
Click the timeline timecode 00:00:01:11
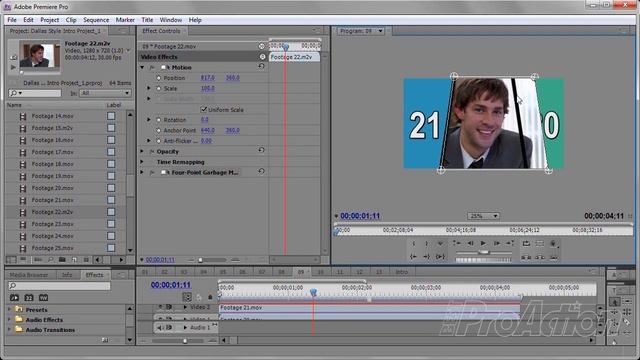(171, 285)
